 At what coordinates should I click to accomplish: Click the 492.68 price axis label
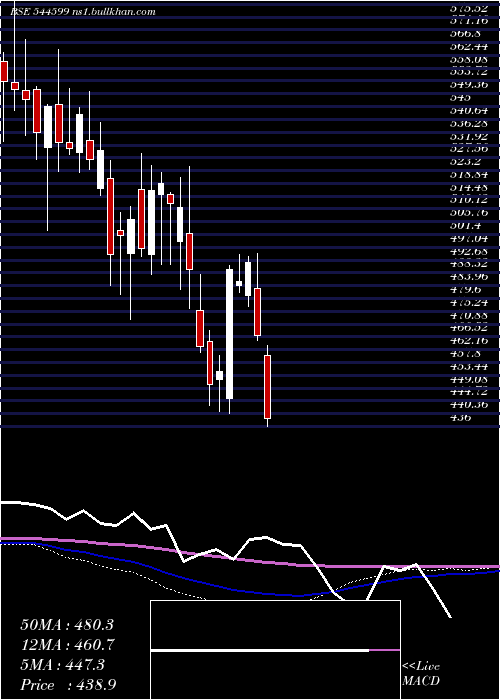(x=467, y=251)
